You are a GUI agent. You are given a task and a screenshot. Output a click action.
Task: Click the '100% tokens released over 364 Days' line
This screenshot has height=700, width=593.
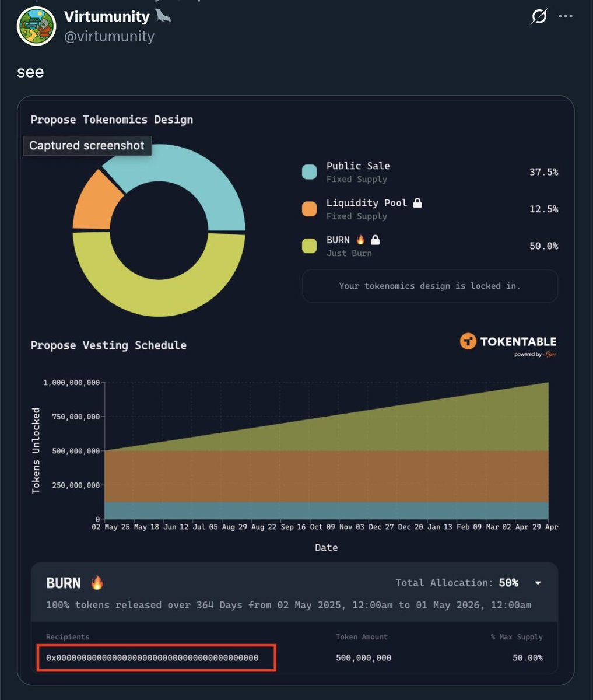pos(289,605)
